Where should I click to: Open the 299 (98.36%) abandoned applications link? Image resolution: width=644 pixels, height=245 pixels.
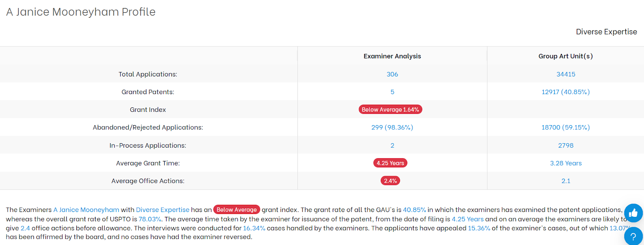392,127
